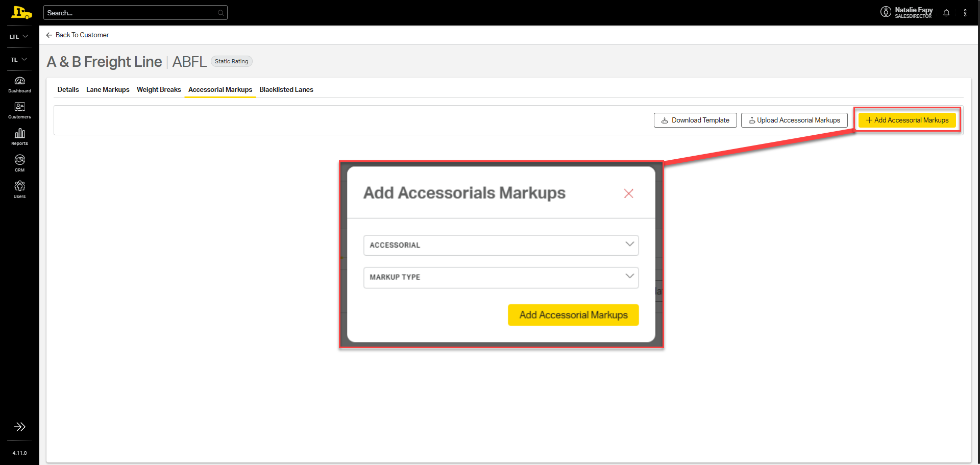Switch to the Lane Markups tab
The height and width of the screenshot is (465, 980).
[108, 89]
